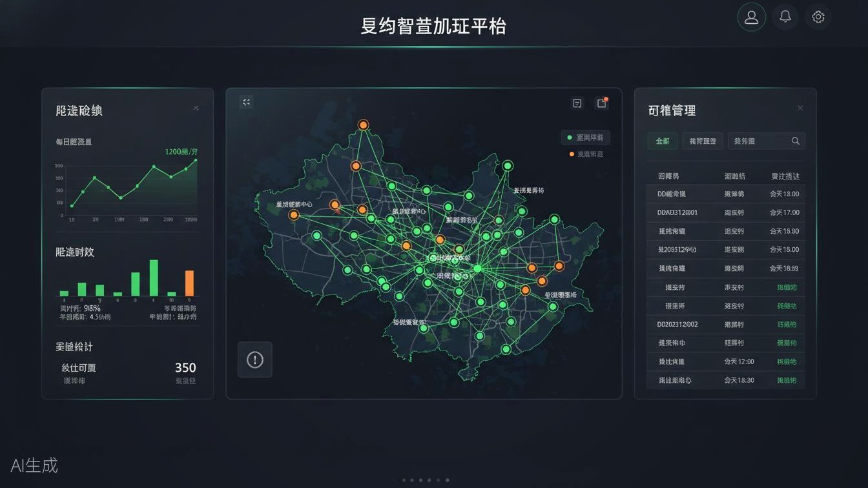
Task: Close the left statistics panel
Action: [196, 108]
